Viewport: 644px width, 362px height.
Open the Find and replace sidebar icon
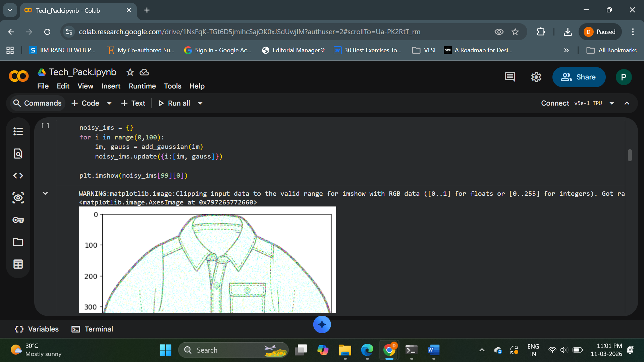point(18,154)
